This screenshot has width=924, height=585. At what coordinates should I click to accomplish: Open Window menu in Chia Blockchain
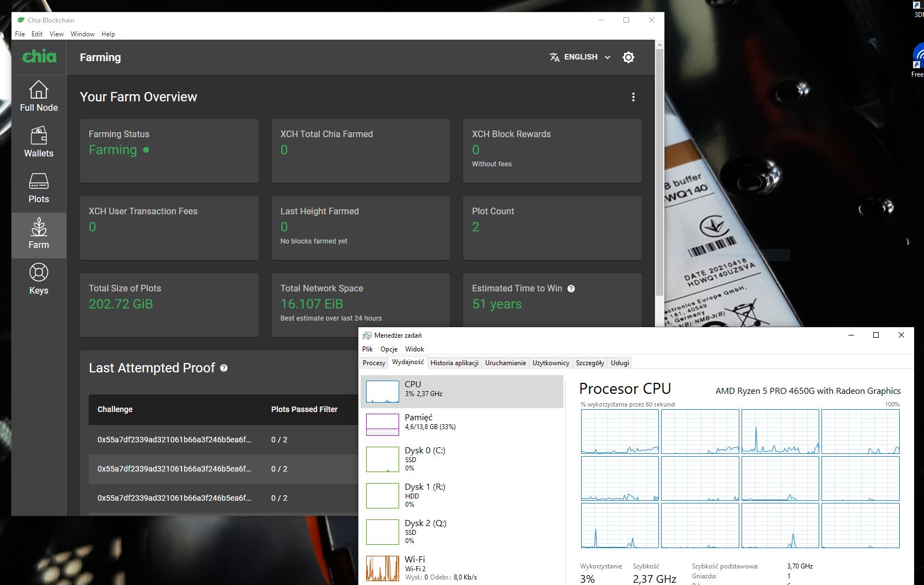click(x=83, y=34)
